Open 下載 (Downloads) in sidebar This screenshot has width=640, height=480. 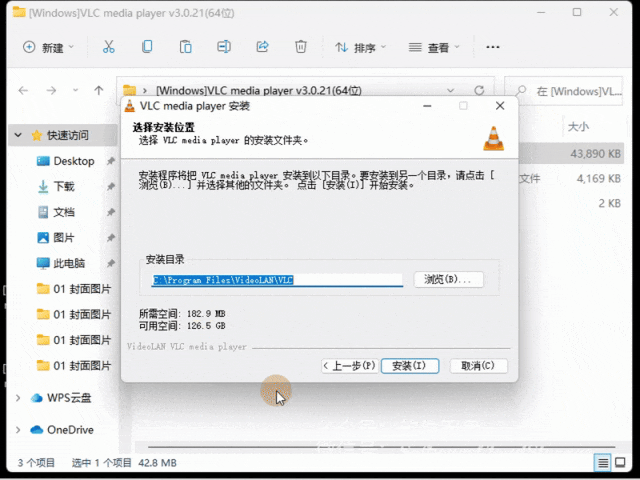(56, 187)
